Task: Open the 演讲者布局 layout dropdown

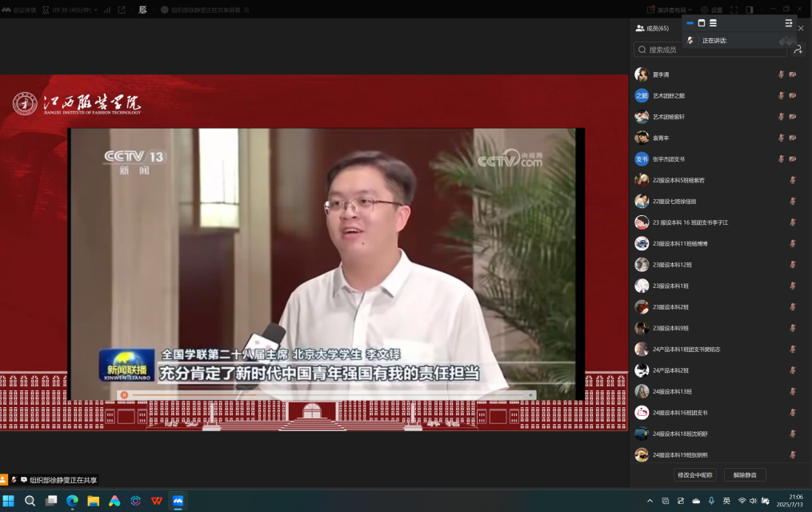Action: pos(670,10)
